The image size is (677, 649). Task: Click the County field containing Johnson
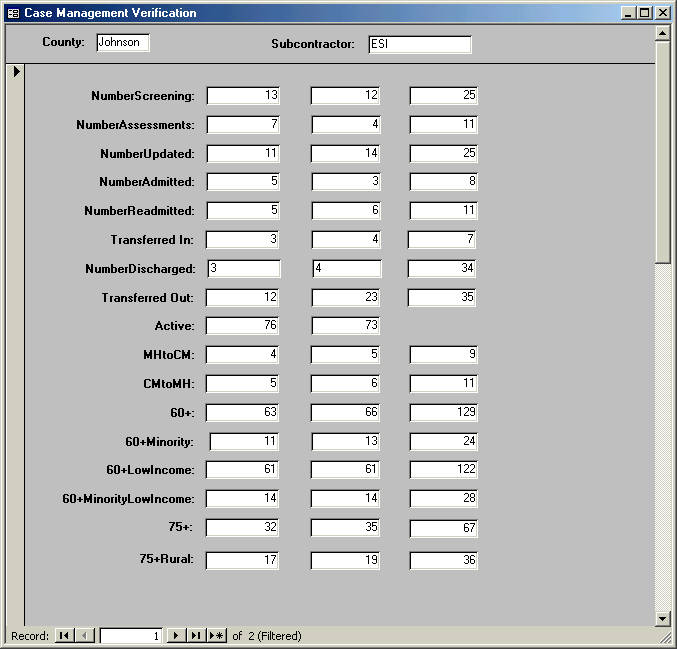[x=123, y=42]
